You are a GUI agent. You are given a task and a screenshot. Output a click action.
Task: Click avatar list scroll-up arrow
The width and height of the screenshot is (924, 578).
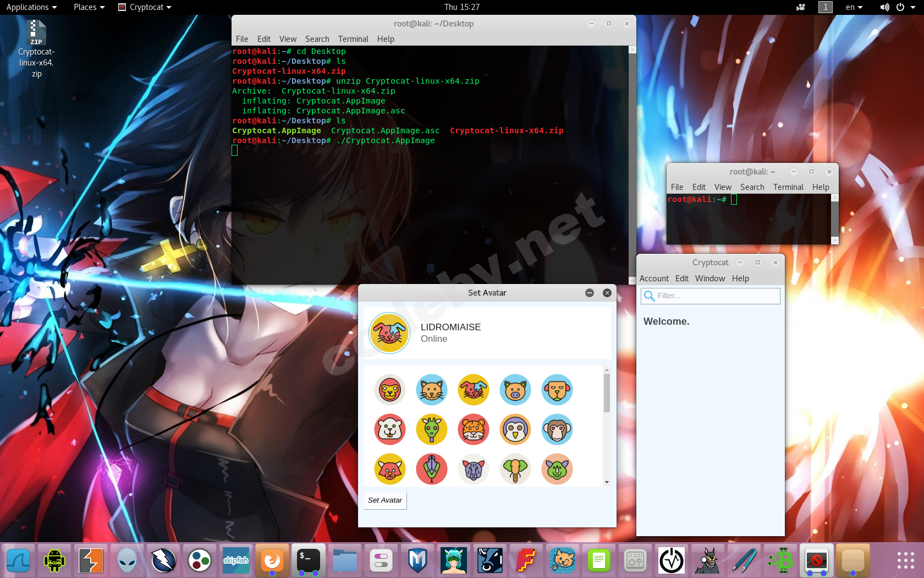607,370
